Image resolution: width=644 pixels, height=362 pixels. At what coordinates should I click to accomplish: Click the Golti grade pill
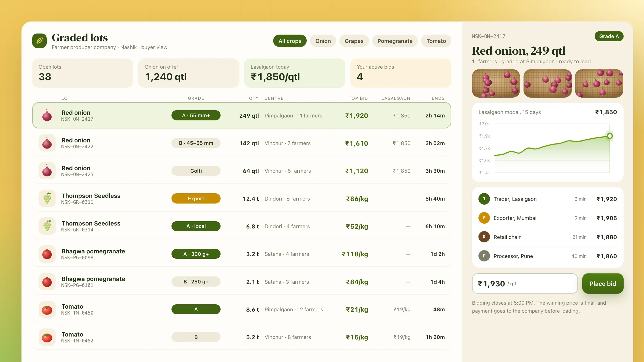[x=196, y=171]
